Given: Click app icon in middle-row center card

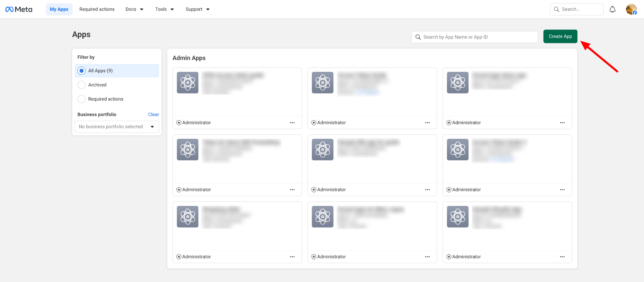Looking at the screenshot, I should click(322, 150).
